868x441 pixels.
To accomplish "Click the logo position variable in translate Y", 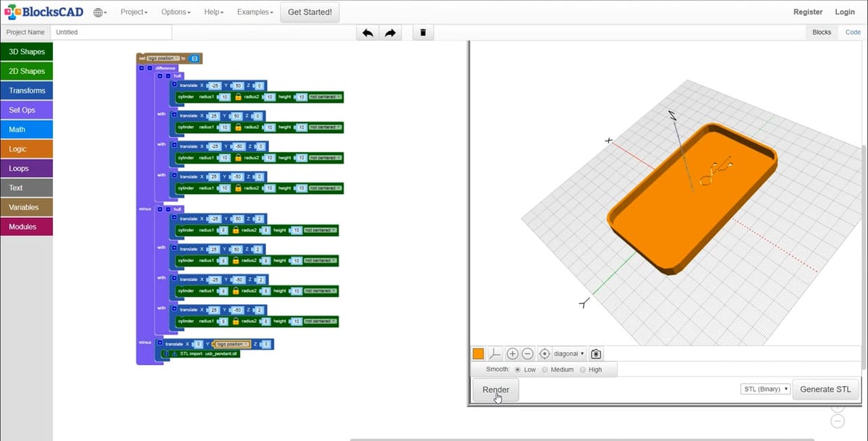I will coord(231,344).
